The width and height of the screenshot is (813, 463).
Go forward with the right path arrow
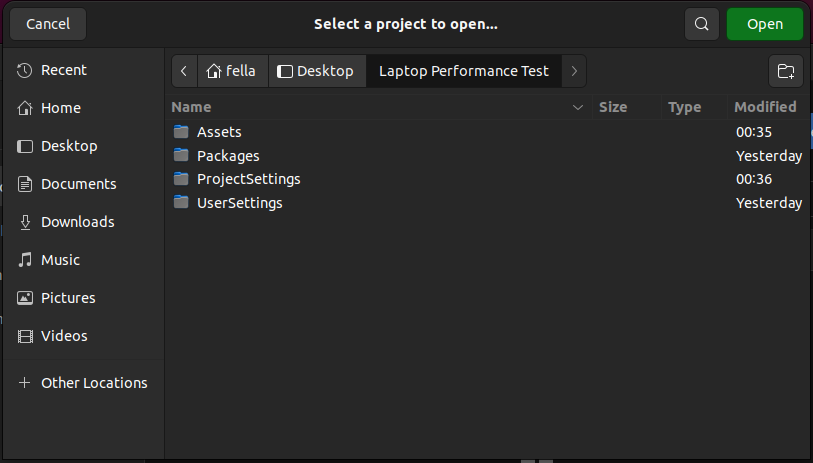tap(574, 71)
